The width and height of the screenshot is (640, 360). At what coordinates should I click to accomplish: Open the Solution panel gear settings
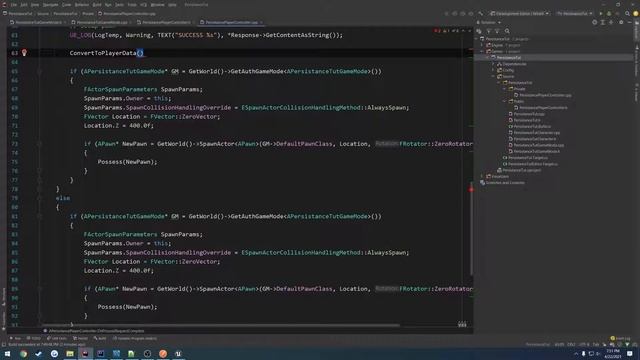pos(621,22)
